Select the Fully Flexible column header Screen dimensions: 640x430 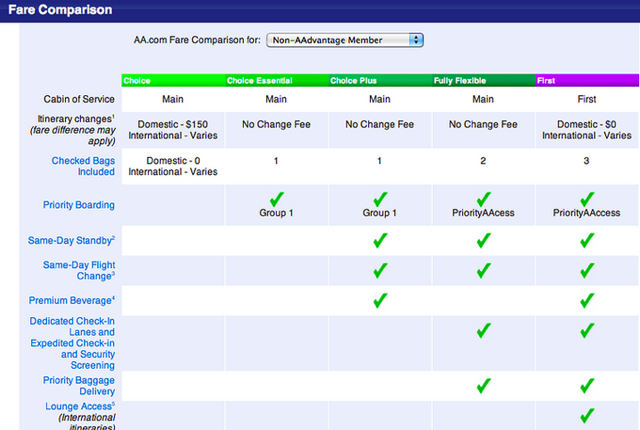coord(484,80)
